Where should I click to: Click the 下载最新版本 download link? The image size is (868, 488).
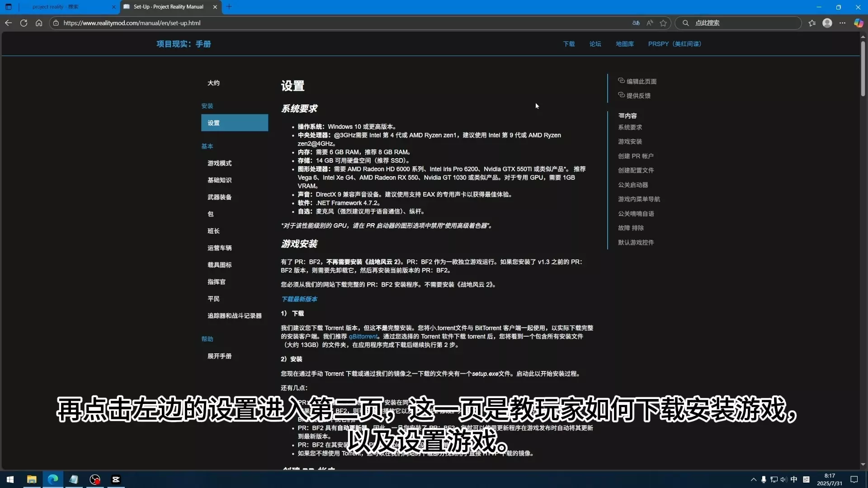(299, 299)
